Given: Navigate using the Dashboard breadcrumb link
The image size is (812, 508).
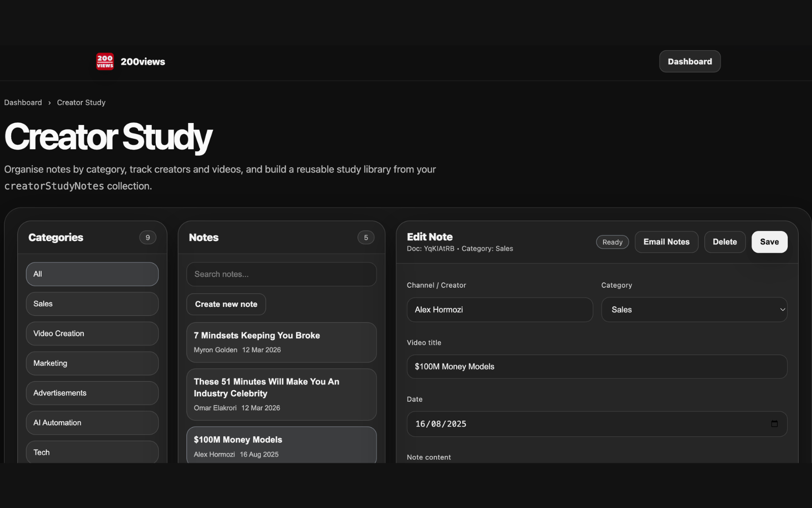Looking at the screenshot, I should (23, 102).
